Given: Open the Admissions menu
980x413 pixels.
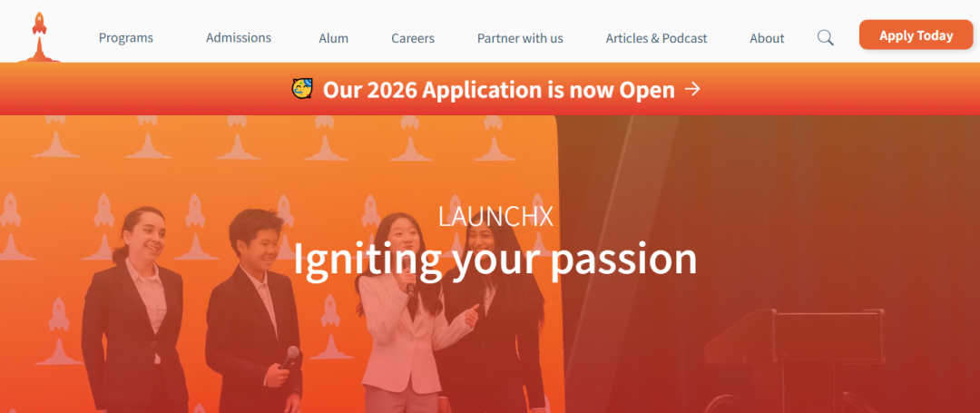Looking at the screenshot, I should click(x=239, y=37).
